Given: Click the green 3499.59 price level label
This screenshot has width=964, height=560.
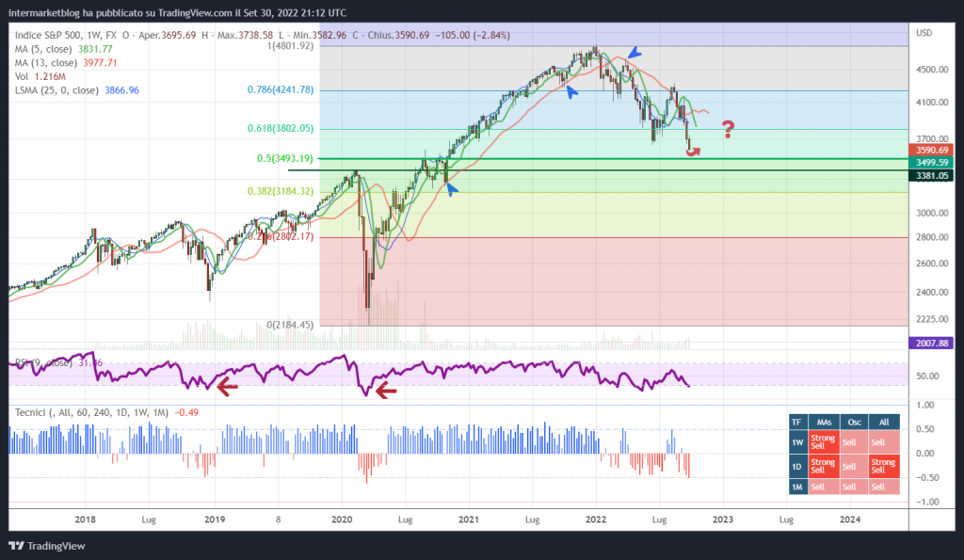Looking at the screenshot, I should [x=932, y=163].
